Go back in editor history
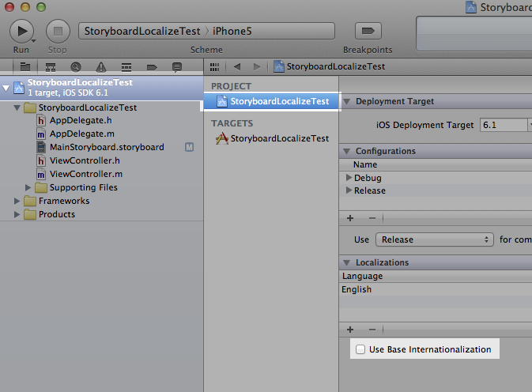Viewport: 532px width, 392px height. 237,67
